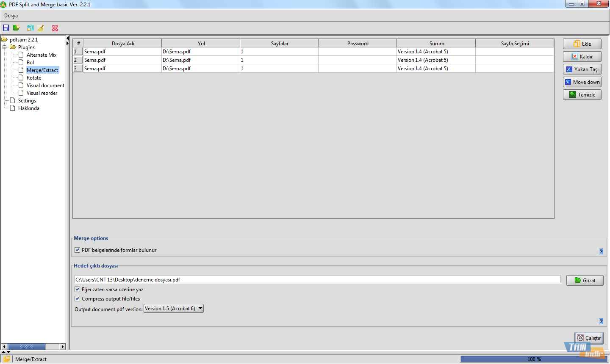Image resolution: width=610 pixels, height=364 pixels.
Task: Click the Yol column header
Action: point(201,43)
